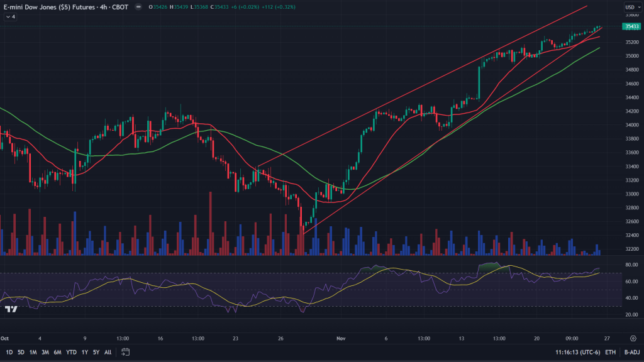Screen dimensions: 644x362
Task: Open the USD currency dropdown
Action: [x=630, y=8]
